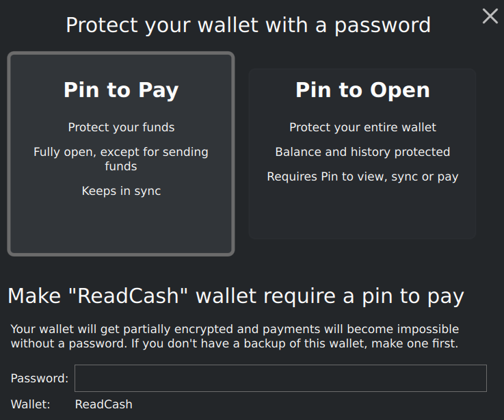Click the partially encrypted wallet warning paragraph
This screenshot has width=504, height=420.
click(x=235, y=337)
